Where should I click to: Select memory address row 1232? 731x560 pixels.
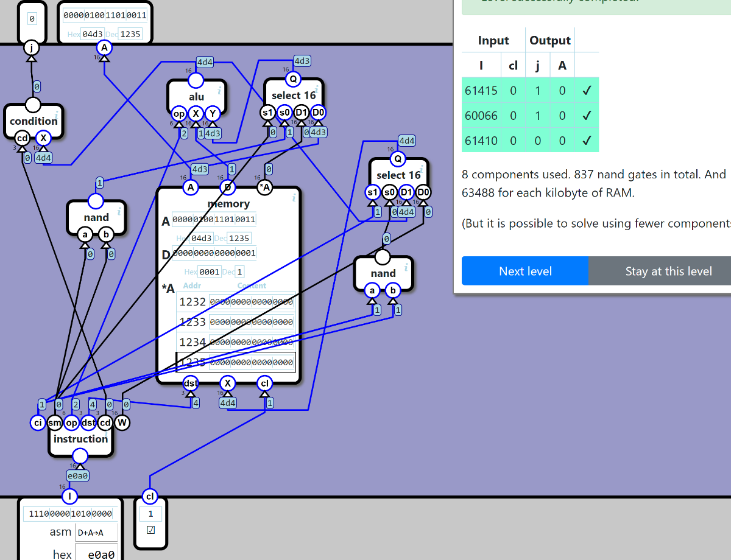tap(237, 302)
